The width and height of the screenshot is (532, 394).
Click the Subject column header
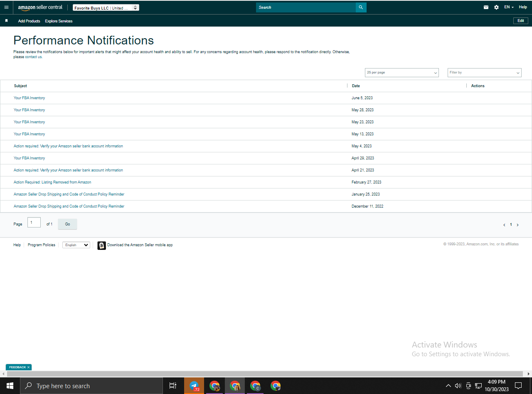tap(20, 86)
